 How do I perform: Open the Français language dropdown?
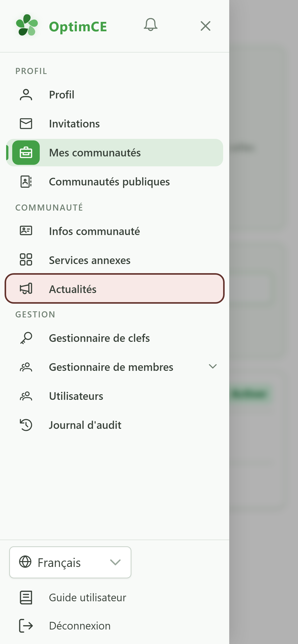click(x=70, y=562)
